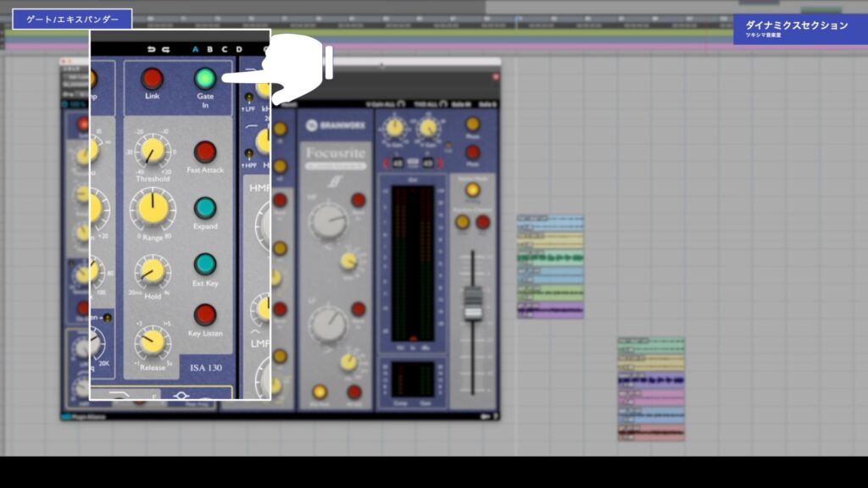Disable the green Gate In button
This screenshot has height=488, width=868.
[205, 79]
